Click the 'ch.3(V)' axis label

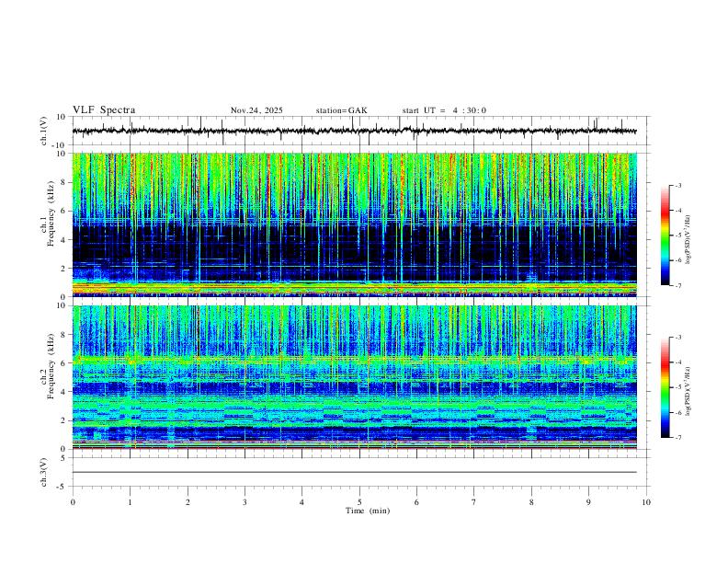pos(44,473)
